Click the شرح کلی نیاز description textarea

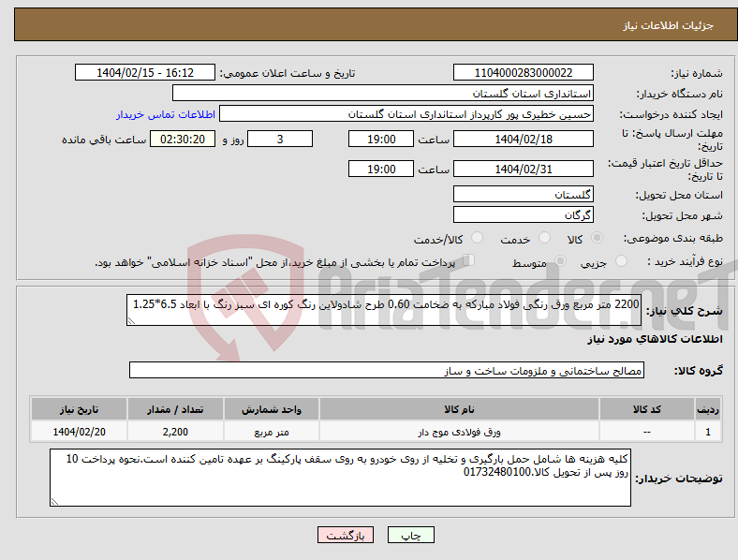tap(384, 310)
